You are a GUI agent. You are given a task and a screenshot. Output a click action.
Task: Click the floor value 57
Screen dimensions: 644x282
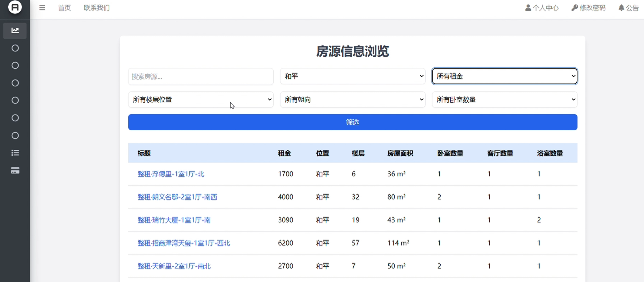[356, 243]
